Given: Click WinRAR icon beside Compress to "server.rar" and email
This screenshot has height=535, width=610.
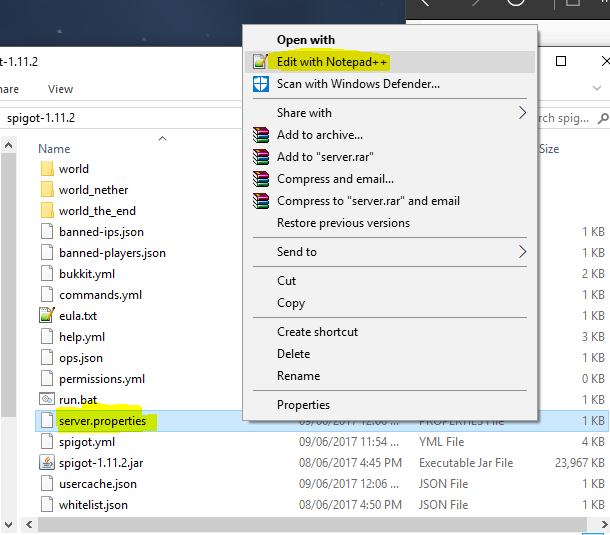Looking at the screenshot, I should (261, 201).
